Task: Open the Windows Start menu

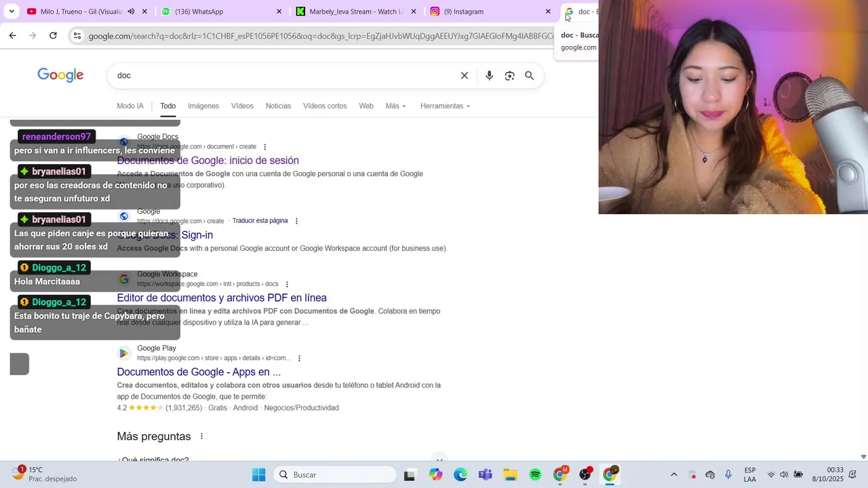Action: [259, 474]
